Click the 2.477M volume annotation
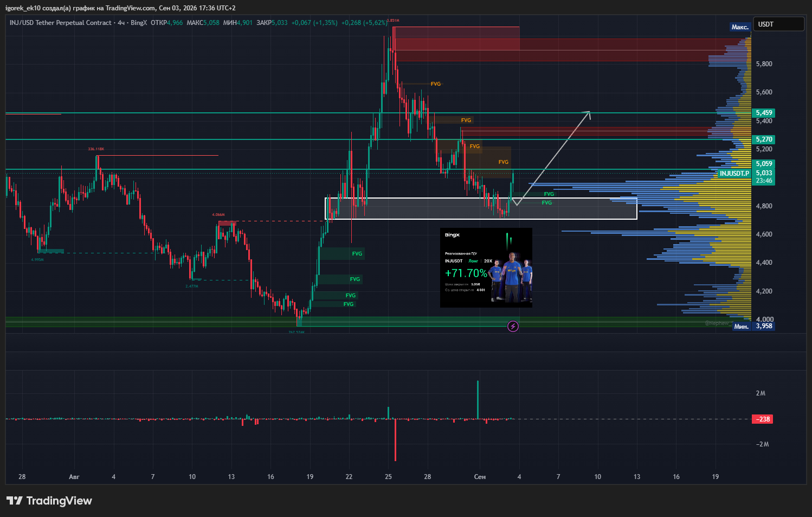Image resolution: width=812 pixels, height=517 pixels. pos(192,286)
